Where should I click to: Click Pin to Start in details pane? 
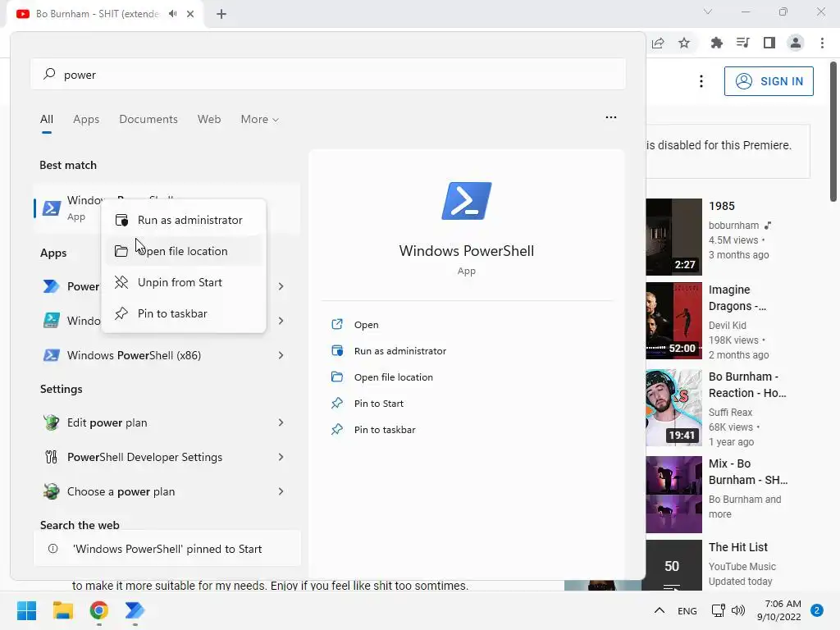378,404
